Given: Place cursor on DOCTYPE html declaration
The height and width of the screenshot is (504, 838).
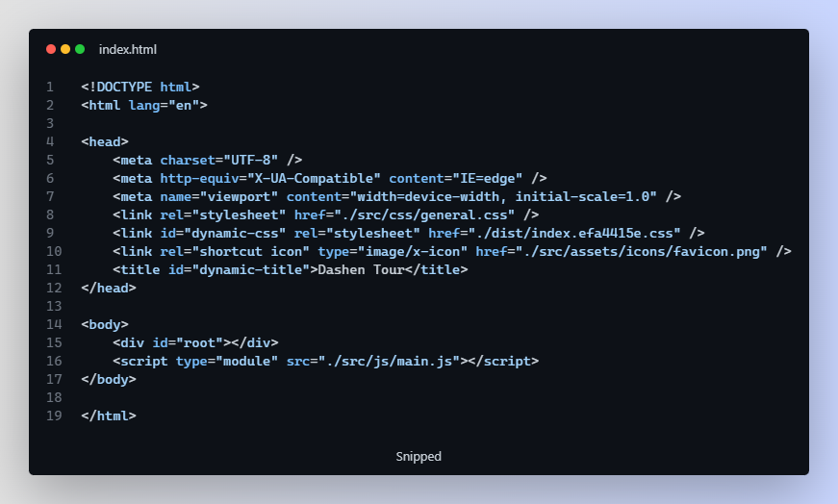Looking at the screenshot, I should pos(140,87).
